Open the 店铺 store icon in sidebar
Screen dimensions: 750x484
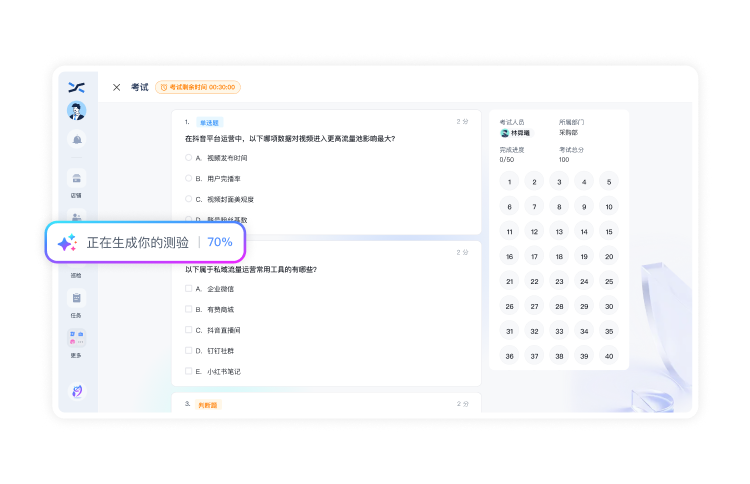[x=77, y=178]
